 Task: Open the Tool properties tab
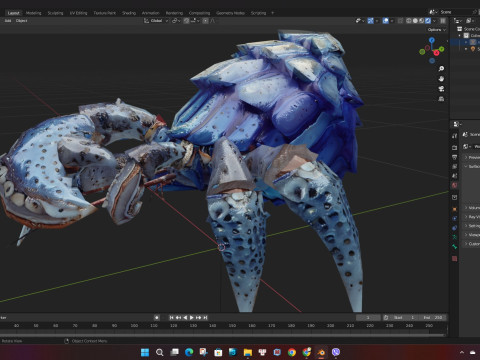[454, 136]
